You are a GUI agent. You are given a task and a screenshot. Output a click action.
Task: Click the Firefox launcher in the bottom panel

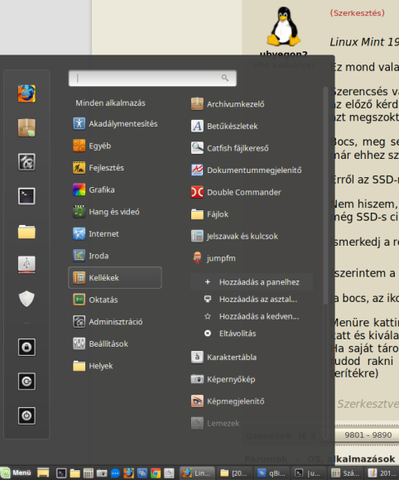pyautogui.click(x=129, y=473)
